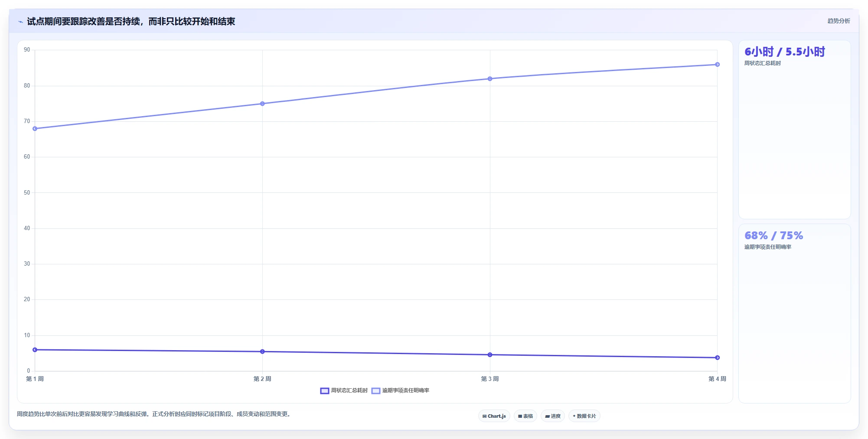Click the 周状态汇总耗时 card caption
The image size is (868, 439).
tap(763, 63)
